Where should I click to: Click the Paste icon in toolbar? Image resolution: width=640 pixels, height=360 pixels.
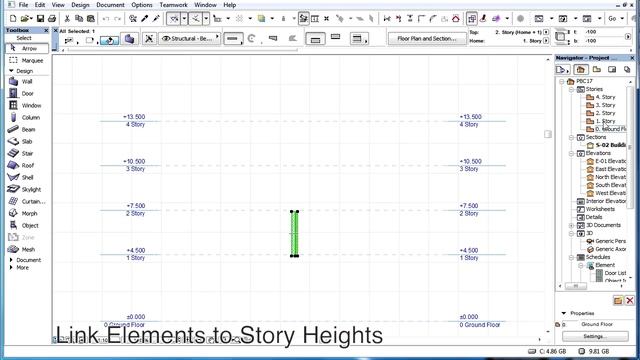(91, 18)
